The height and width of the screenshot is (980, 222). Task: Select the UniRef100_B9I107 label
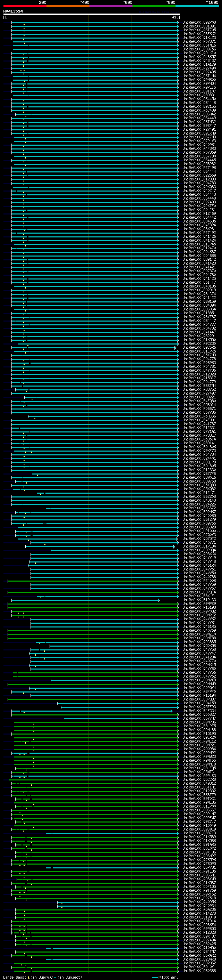[199, 91]
